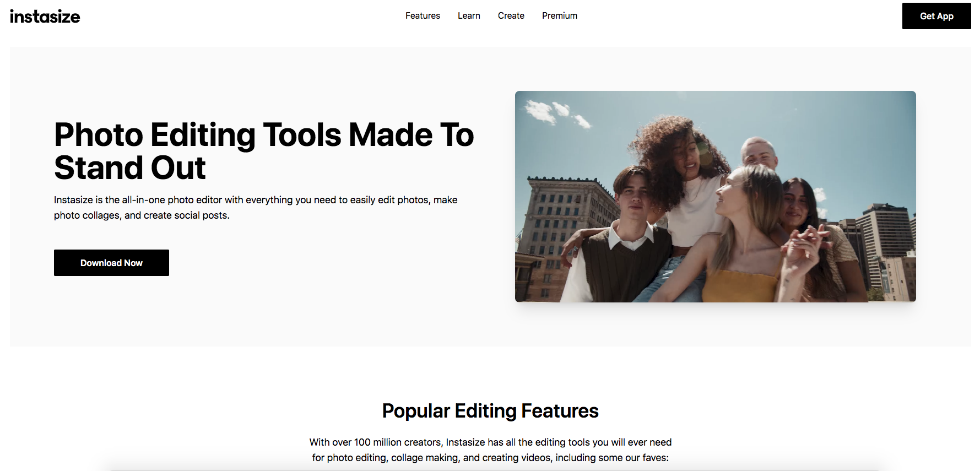Go to the Premium page
This screenshot has height=471, width=980.
tap(559, 16)
